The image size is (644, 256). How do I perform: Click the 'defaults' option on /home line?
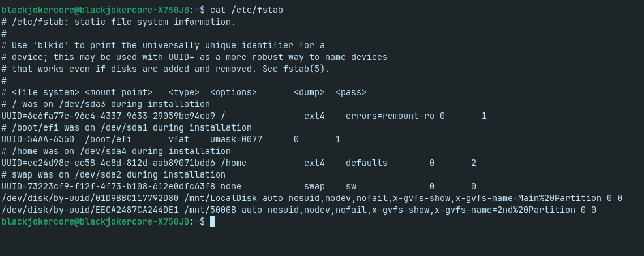click(x=366, y=163)
